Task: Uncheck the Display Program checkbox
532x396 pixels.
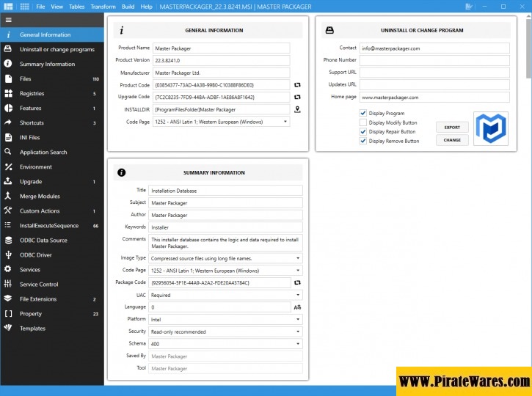Action: (363, 114)
